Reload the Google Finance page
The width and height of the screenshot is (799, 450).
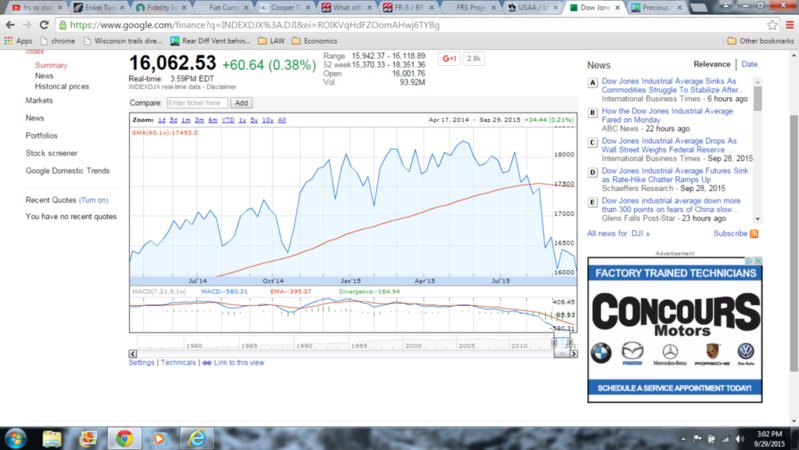(44, 25)
